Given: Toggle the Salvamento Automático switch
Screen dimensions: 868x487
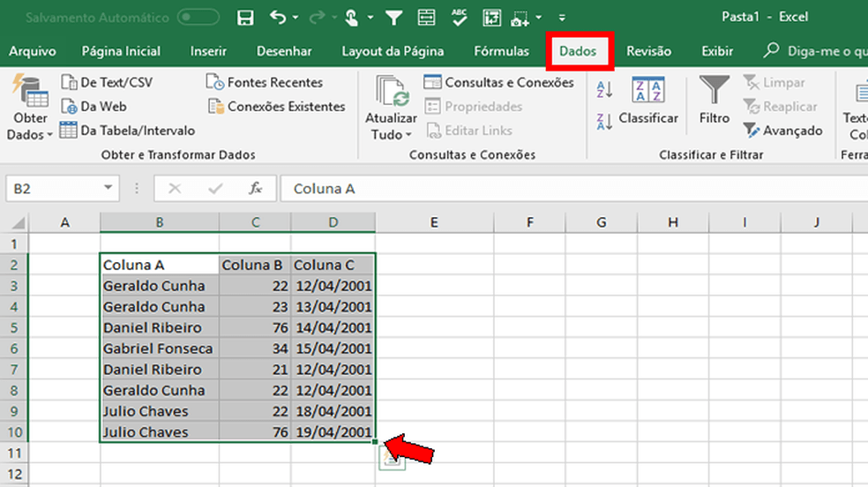Looking at the screenshot, I should pyautogui.click(x=198, y=18).
